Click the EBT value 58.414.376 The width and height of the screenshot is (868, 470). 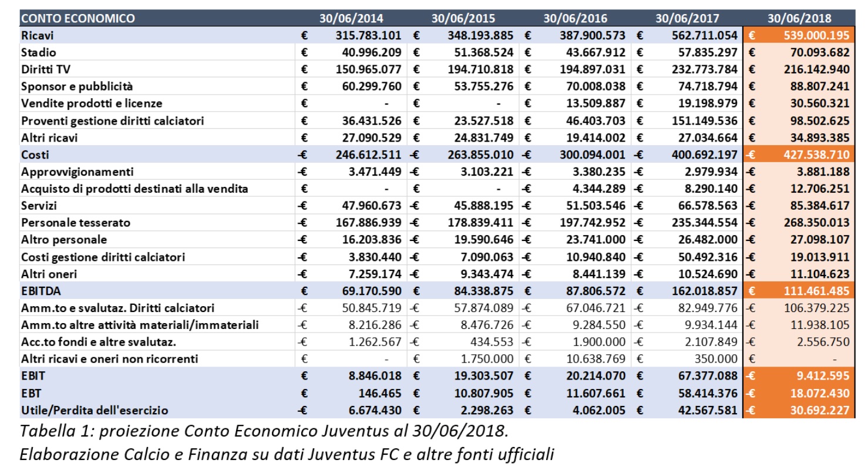pos(705,393)
